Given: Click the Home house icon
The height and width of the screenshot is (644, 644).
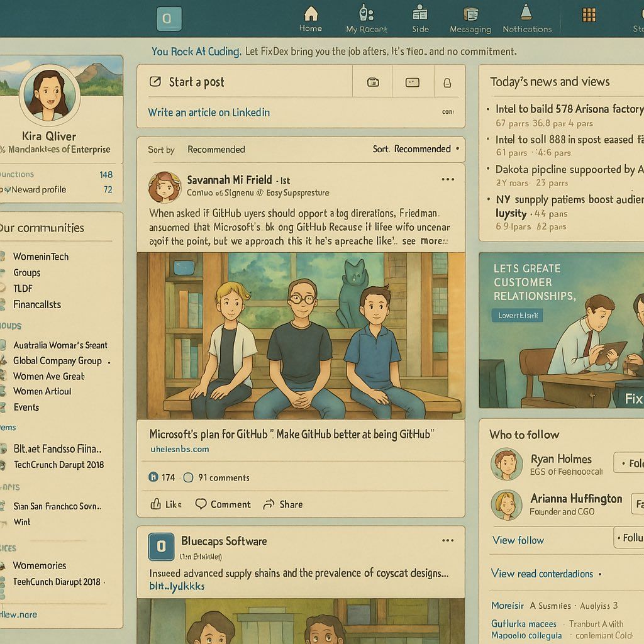Looking at the screenshot, I should 311,13.
